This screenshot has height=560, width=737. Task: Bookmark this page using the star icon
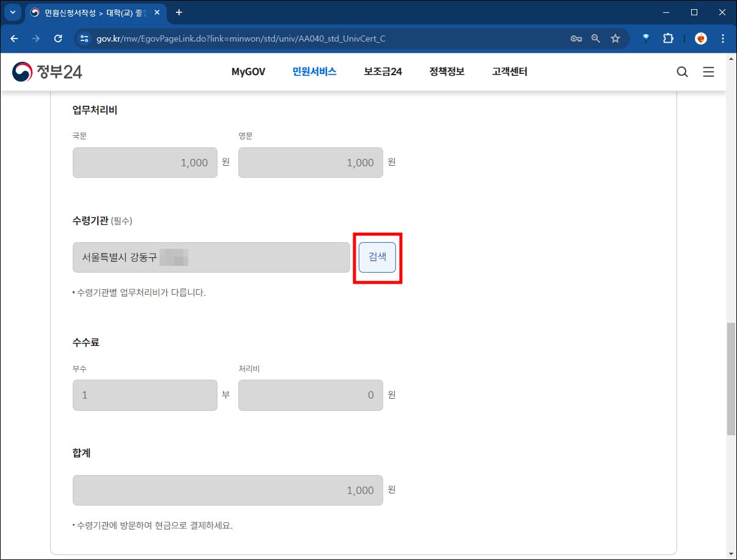pos(615,38)
